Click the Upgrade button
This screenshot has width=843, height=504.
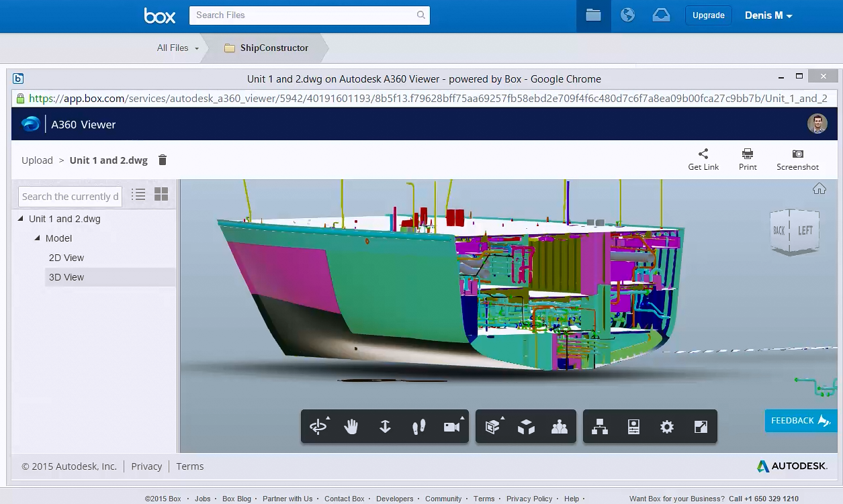[708, 15]
